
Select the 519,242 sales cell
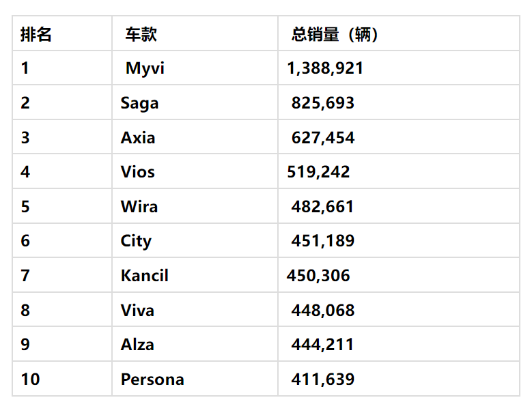tap(318, 172)
